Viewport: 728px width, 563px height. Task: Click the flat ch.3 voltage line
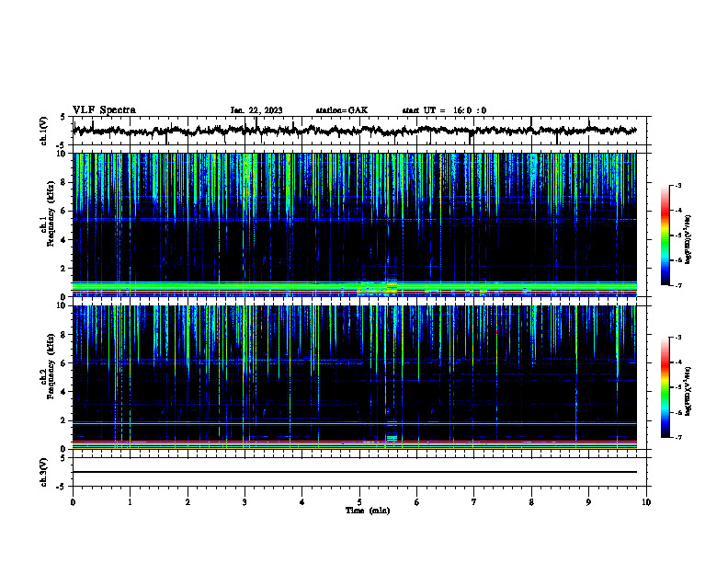point(355,472)
